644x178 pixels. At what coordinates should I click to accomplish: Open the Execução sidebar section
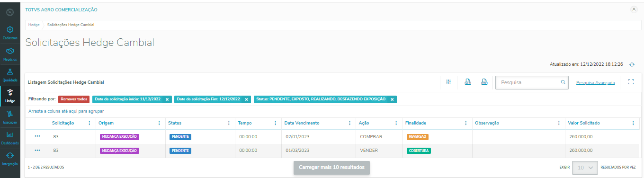(x=10, y=117)
